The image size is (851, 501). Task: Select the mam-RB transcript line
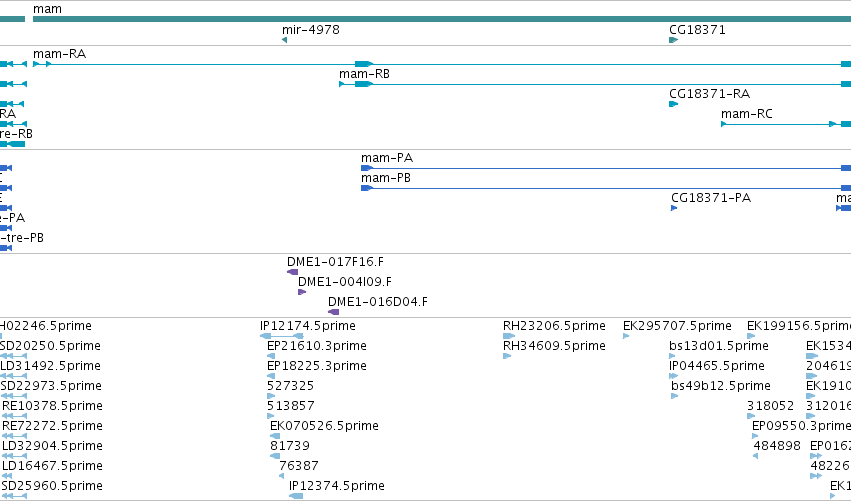click(595, 84)
